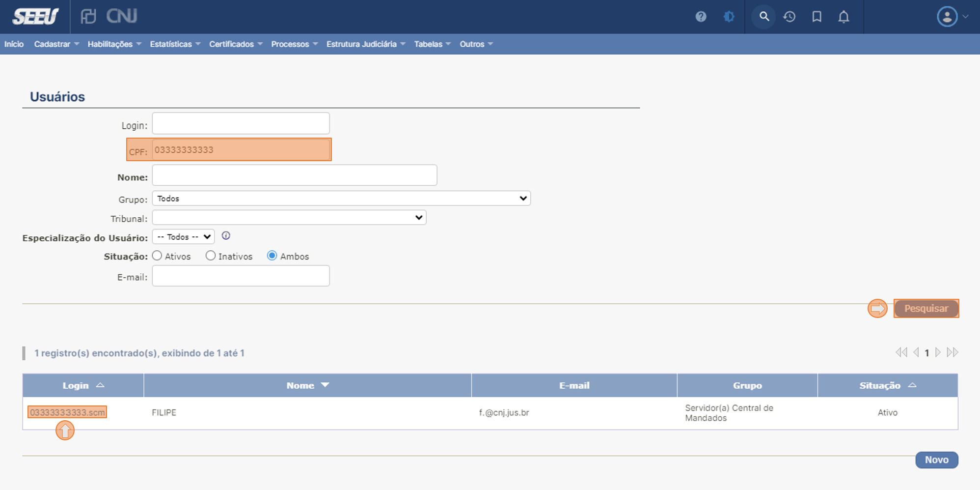Open the user profile avatar icon

947,17
